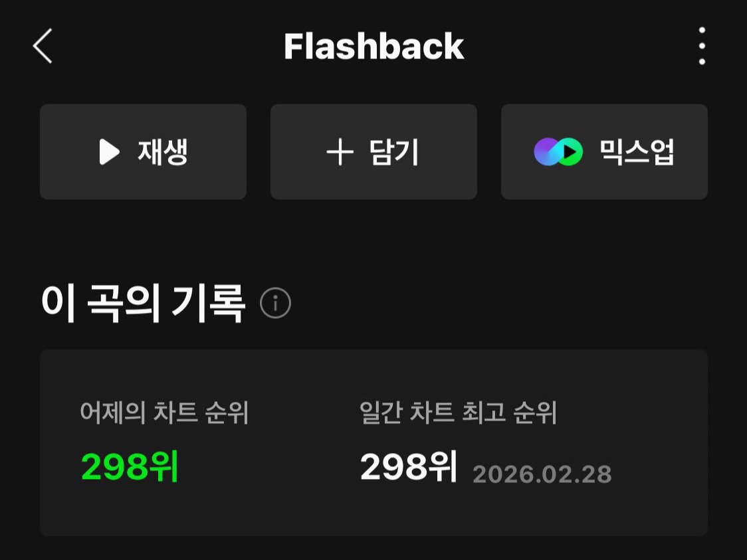Click the purple circle of Mixup logo
This screenshot has height=560, width=747.
pyautogui.click(x=546, y=152)
